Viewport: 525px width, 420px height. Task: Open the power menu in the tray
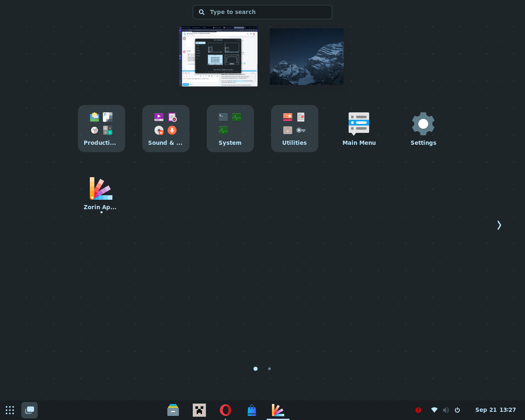[x=457, y=410]
